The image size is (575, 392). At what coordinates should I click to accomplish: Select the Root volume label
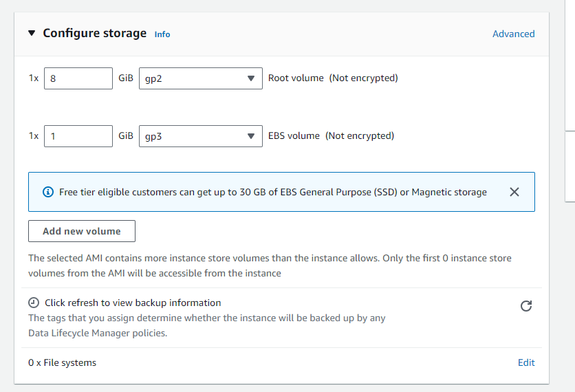296,78
